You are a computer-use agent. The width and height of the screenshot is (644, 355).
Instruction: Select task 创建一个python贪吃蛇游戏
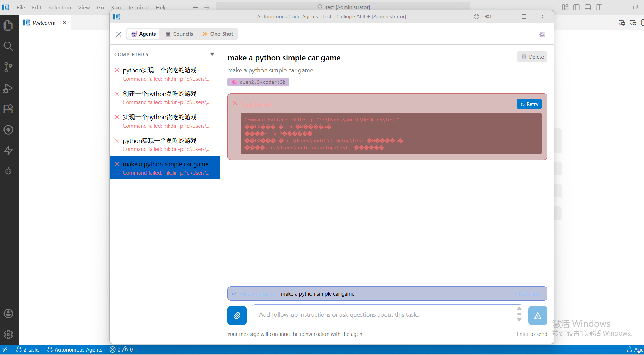[165, 98]
